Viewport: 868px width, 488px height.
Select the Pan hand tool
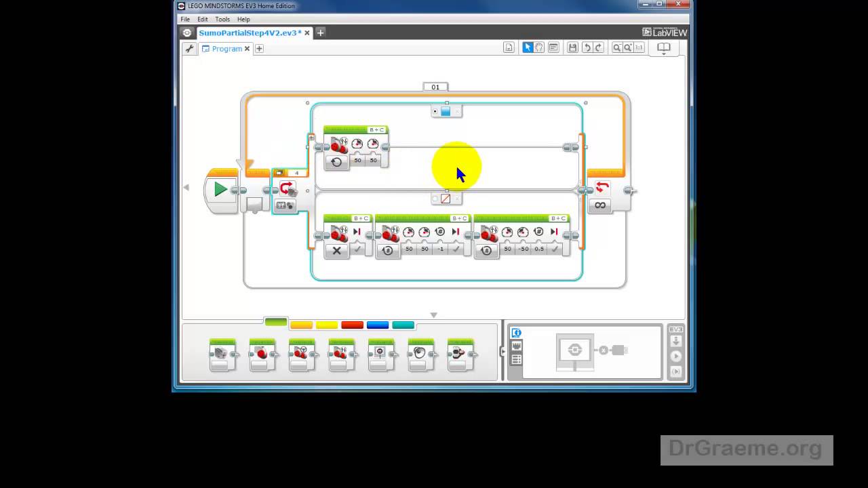point(539,47)
